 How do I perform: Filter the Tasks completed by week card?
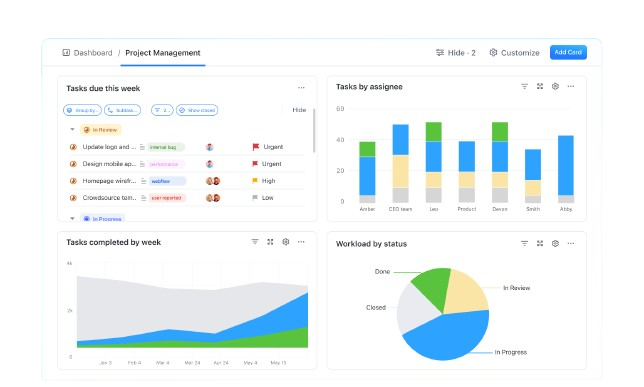(255, 242)
